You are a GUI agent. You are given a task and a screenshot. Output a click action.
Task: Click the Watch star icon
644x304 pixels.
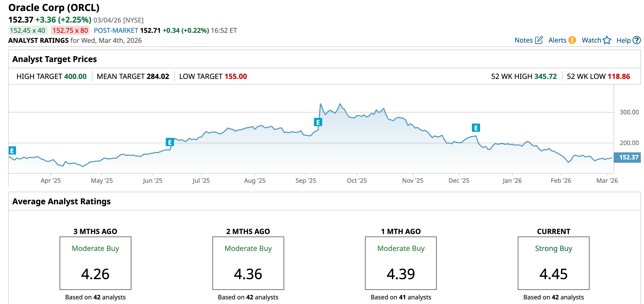(x=607, y=40)
